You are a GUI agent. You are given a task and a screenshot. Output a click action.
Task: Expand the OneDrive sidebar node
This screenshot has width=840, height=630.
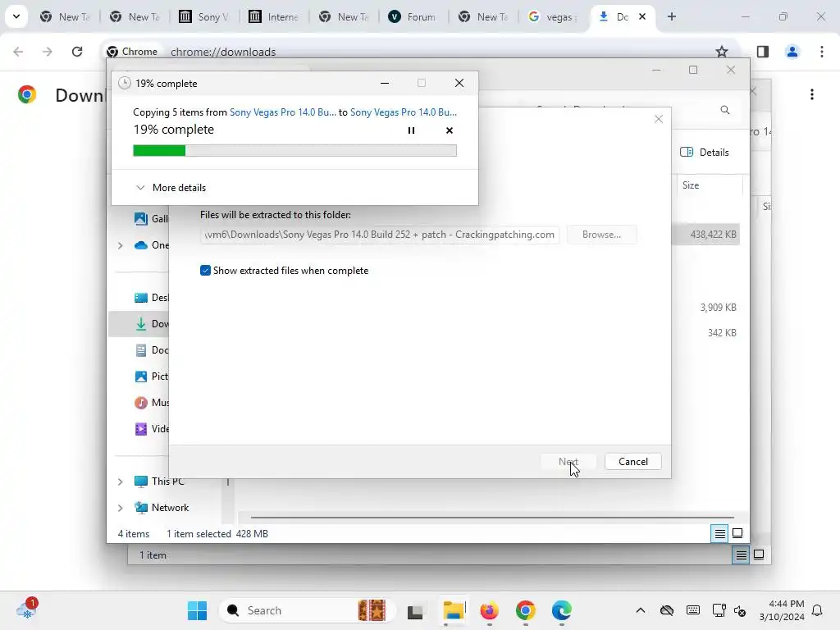tap(121, 245)
